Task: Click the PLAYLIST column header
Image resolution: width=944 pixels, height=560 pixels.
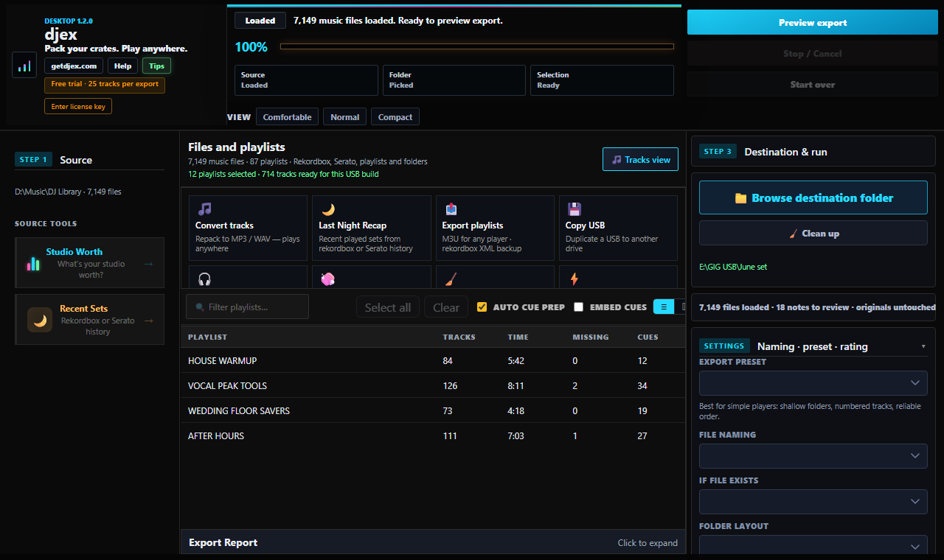Action: (x=208, y=337)
